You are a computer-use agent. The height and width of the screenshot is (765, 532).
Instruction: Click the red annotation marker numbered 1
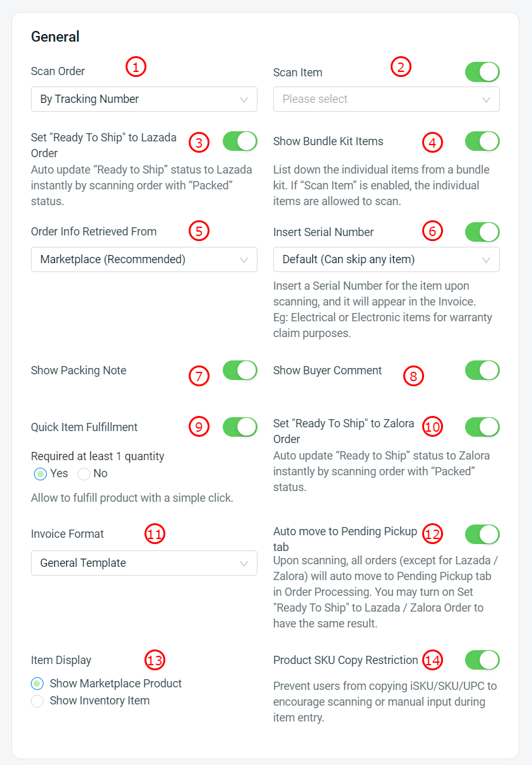pyautogui.click(x=136, y=66)
